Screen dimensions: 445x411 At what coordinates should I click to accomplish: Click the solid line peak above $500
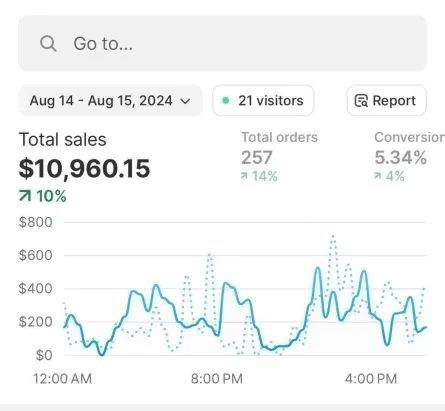pos(318,268)
